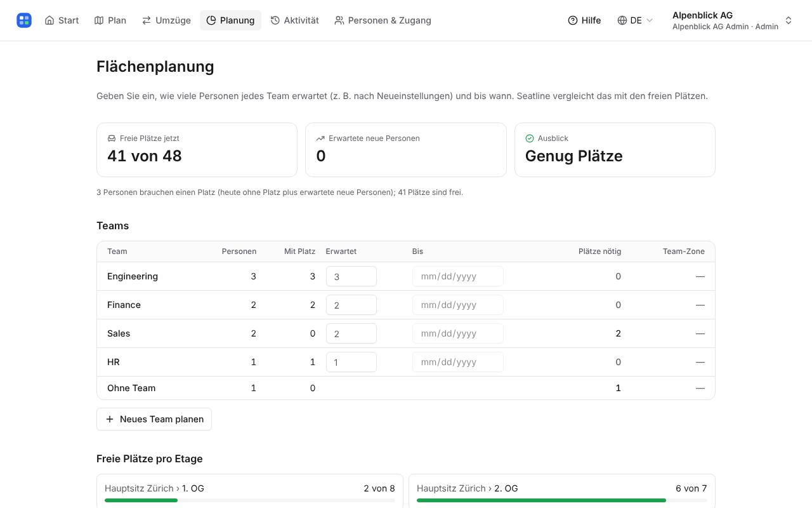Screen dimensions: 812x508
Task: Click the Sales team name
Action: coord(119,333)
